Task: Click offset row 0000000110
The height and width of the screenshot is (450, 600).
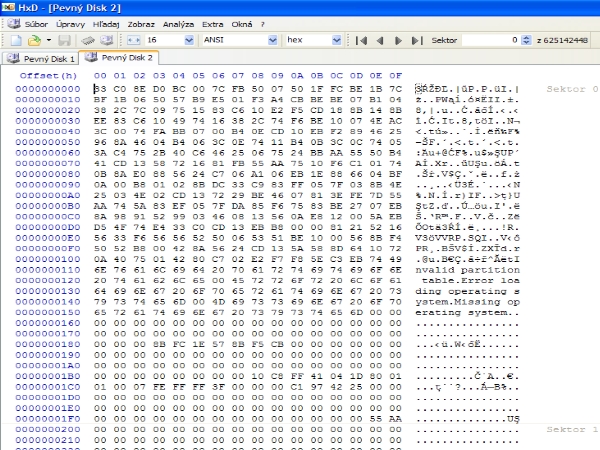Action: tap(48, 270)
